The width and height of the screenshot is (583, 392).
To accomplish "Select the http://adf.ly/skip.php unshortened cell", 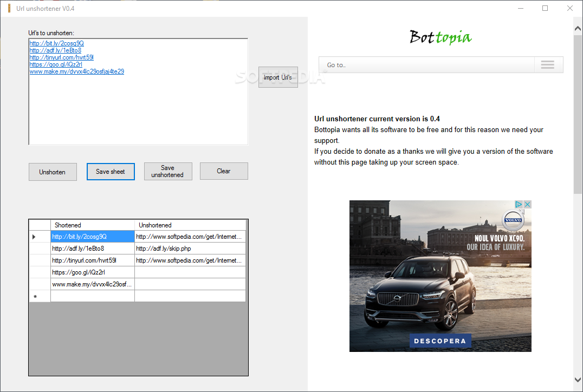I will 190,249.
